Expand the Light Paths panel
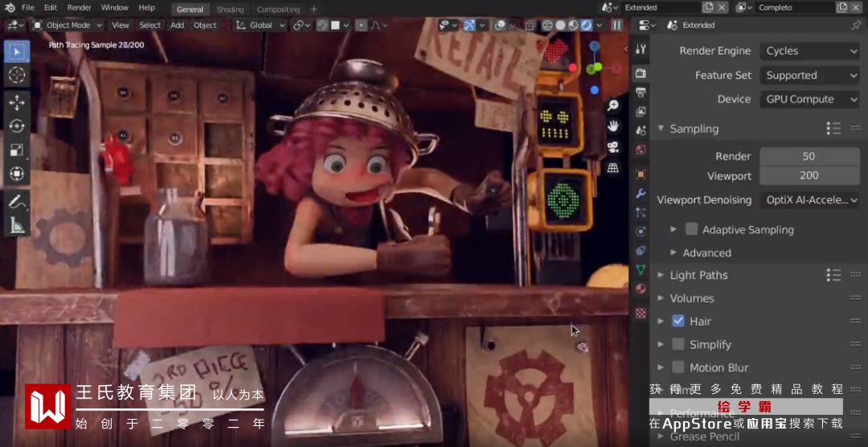Image resolution: width=868 pixels, height=447 pixels. tap(661, 275)
